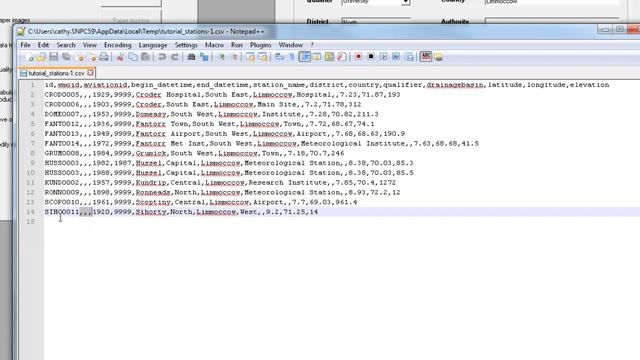Open Find with the binoculars icon
Viewport: 640px width, 360px height.
pyautogui.click(x=191, y=57)
